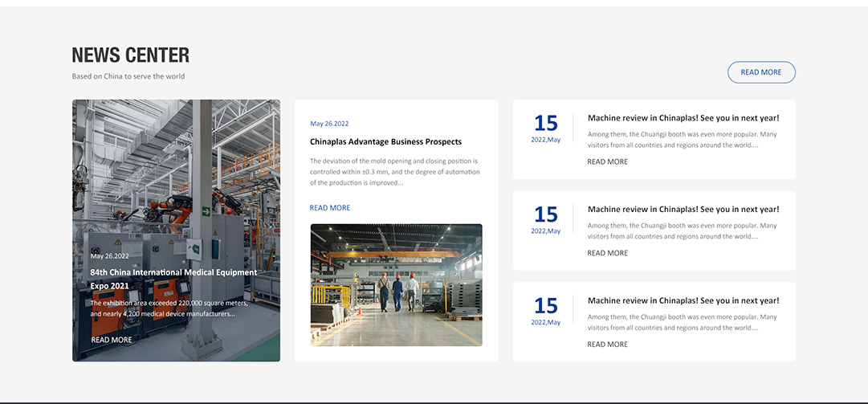868x404 pixels.
Task: Click the outlined READ MORE button beside News Center
Action: point(760,72)
